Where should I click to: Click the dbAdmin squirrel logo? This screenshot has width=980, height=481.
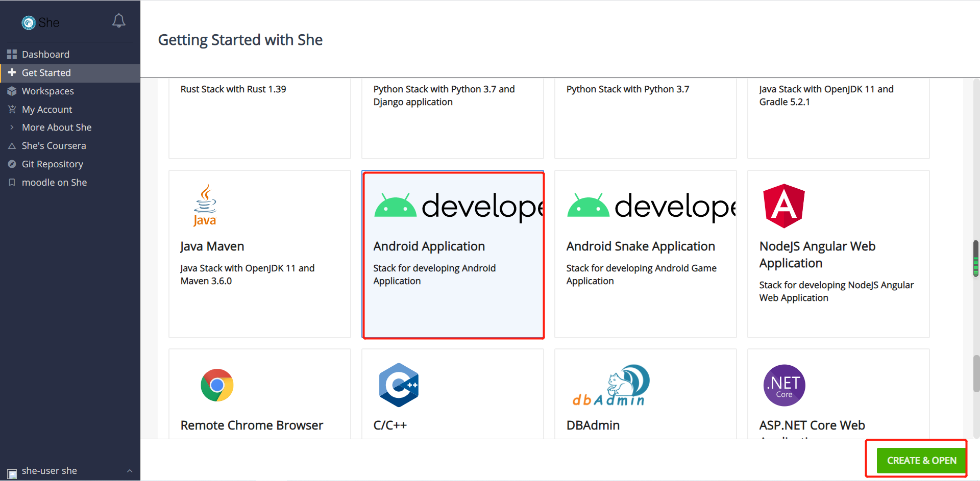tap(610, 385)
